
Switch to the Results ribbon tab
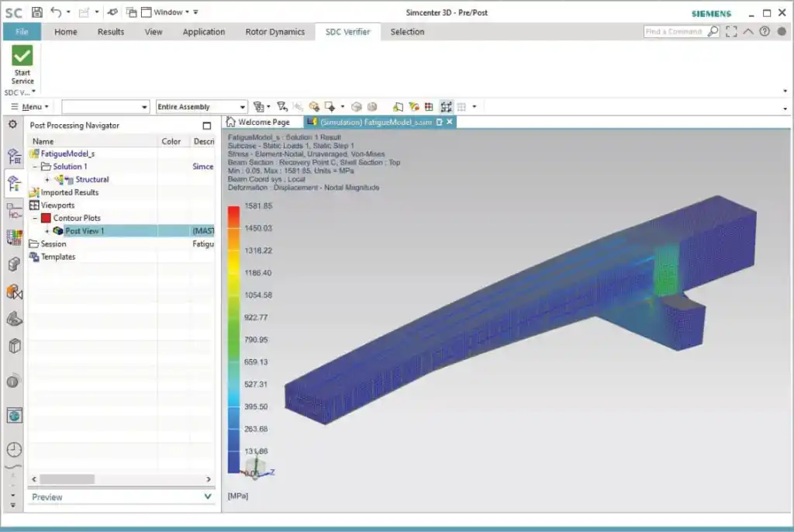click(110, 32)
